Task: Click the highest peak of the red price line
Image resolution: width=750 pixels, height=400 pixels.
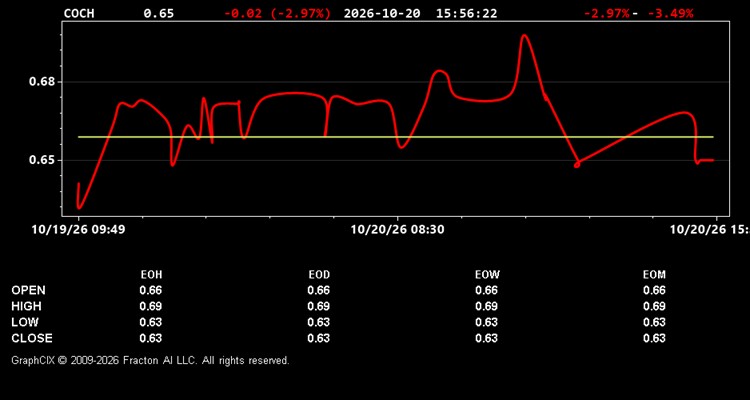Action: 524,35
